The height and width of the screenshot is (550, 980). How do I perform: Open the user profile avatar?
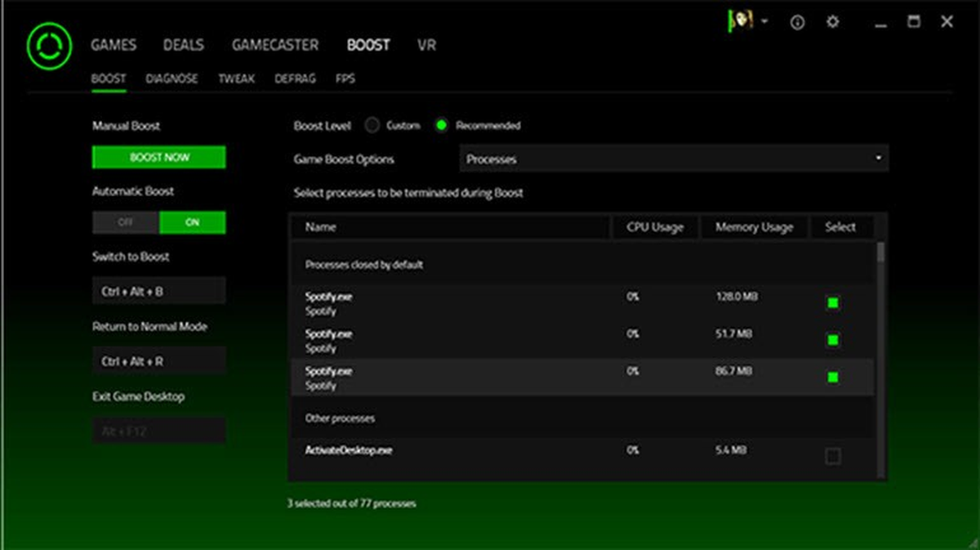click(x=740, y=22)
